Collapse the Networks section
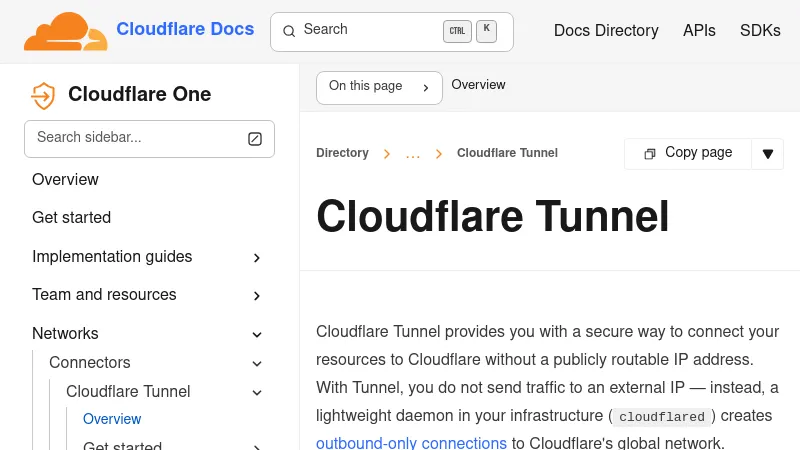Screen dimensions: 800x450 (257, 334)
